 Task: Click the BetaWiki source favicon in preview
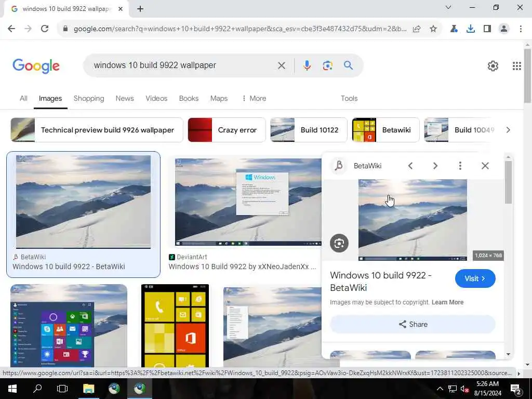[339, 166]
